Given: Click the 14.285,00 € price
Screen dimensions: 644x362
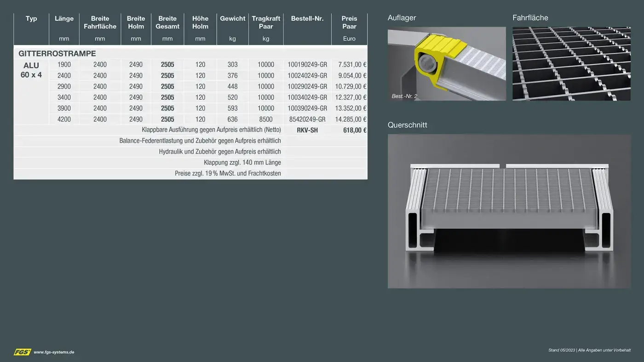Looking at the screenshot, I should coord(351,119).
